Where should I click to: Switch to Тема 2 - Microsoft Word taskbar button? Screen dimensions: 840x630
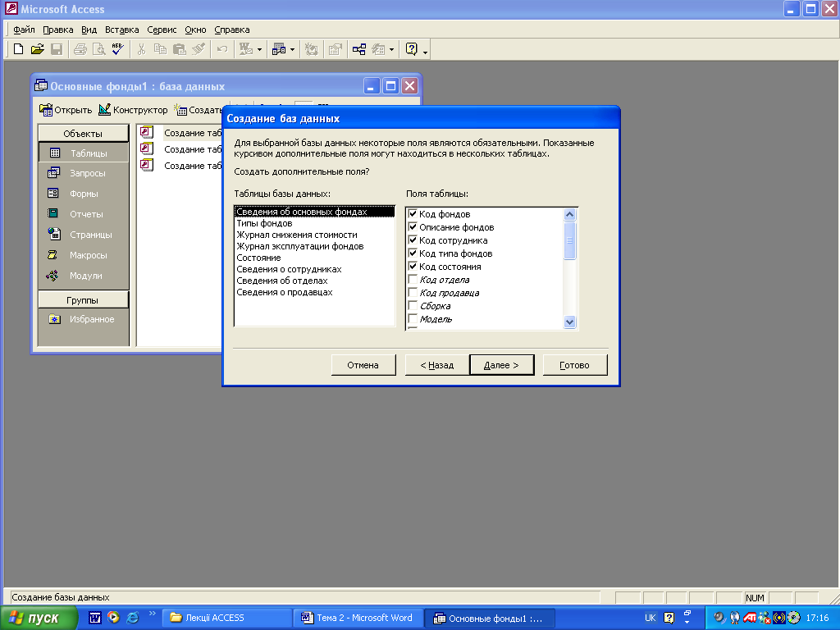(358, 618)
